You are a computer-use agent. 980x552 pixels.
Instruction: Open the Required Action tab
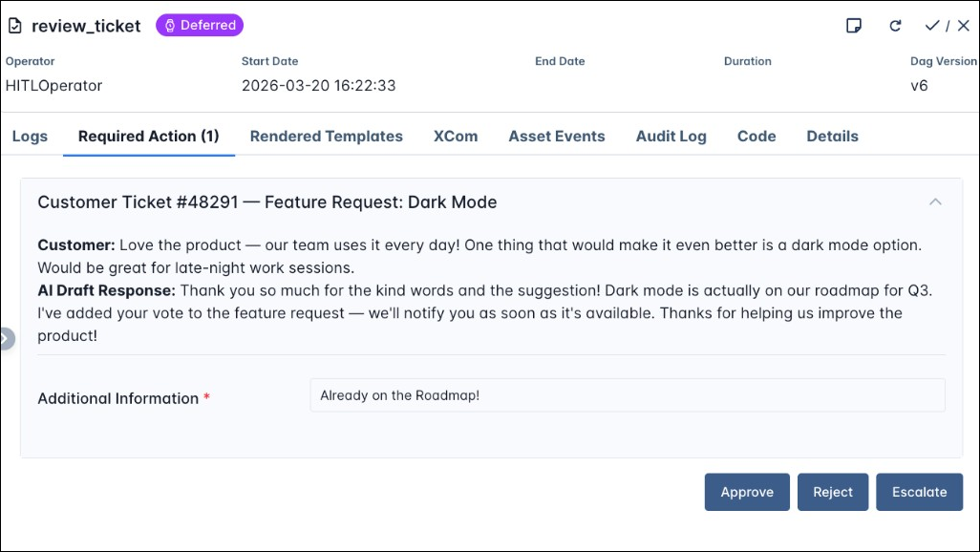tap(148, 136)
